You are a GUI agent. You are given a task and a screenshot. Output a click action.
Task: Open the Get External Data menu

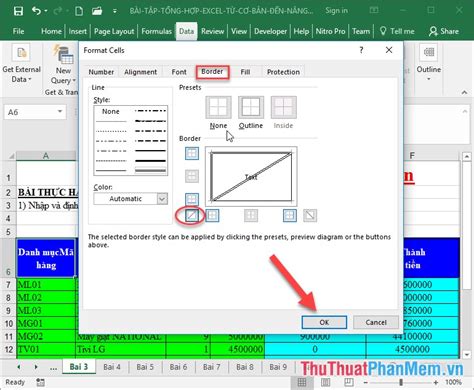[x=21, y=65]
